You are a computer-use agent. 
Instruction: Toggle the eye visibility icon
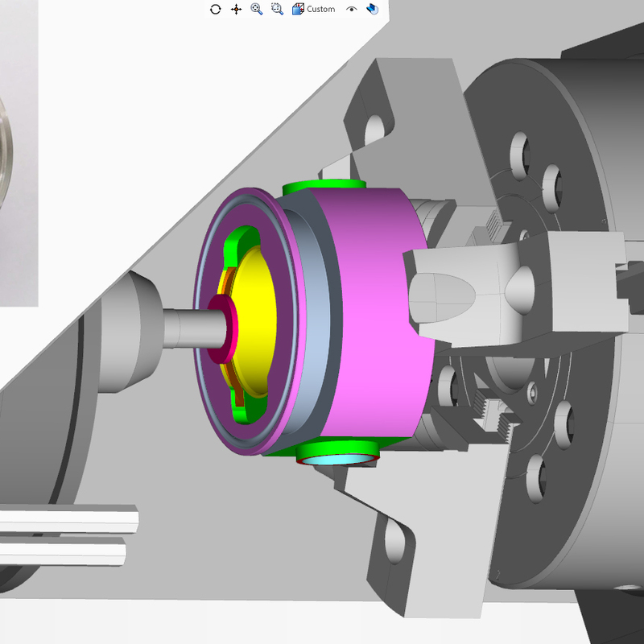click(351, 9)
